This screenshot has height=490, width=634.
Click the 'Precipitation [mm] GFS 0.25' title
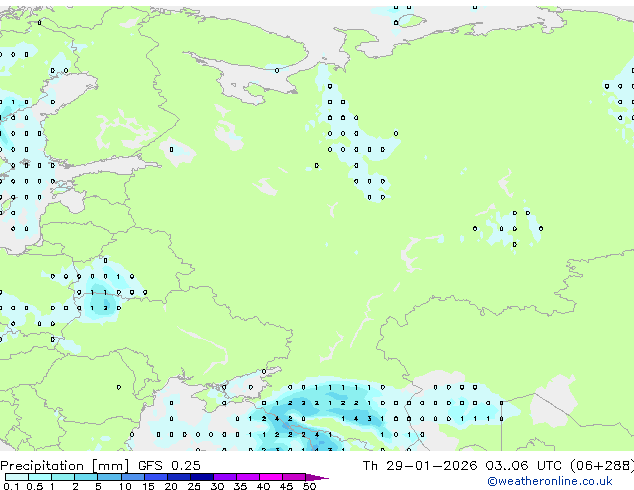(x=100, y=466)
